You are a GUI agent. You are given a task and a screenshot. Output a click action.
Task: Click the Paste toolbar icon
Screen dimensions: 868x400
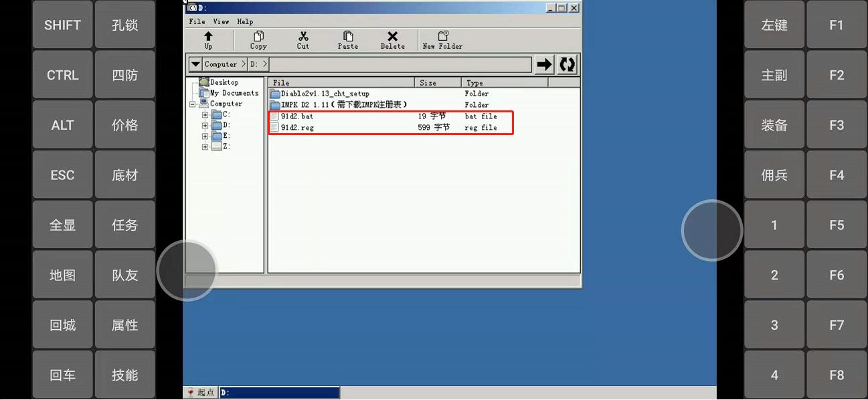point(348,40)
